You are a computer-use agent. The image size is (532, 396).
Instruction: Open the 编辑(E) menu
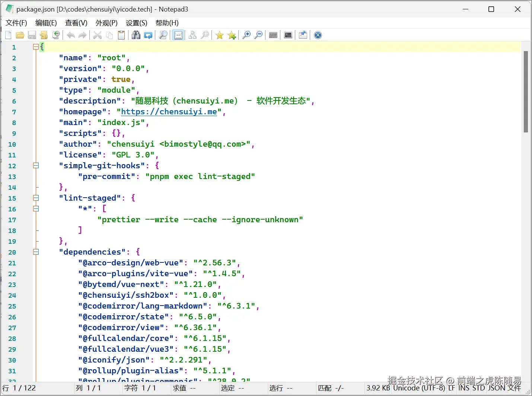(46, 23)
